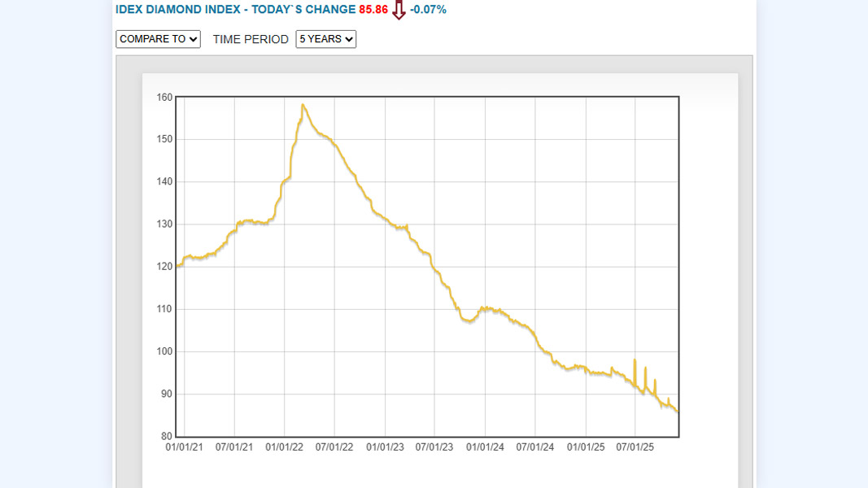This screenshot has height=488, width=868.
Task: Click the red down arrow change icon
Action: click(x=399, y=11)
